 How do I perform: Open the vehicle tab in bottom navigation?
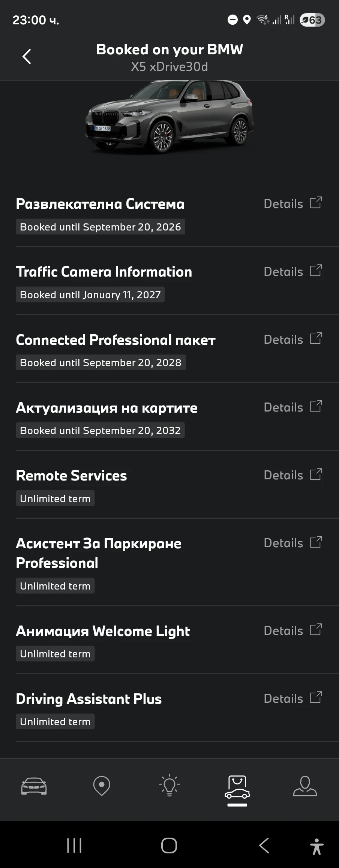tap(34, 786)
